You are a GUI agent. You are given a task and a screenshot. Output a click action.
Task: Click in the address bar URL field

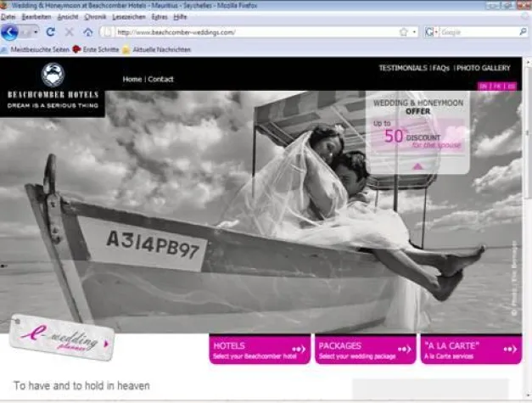click(255, 32)
